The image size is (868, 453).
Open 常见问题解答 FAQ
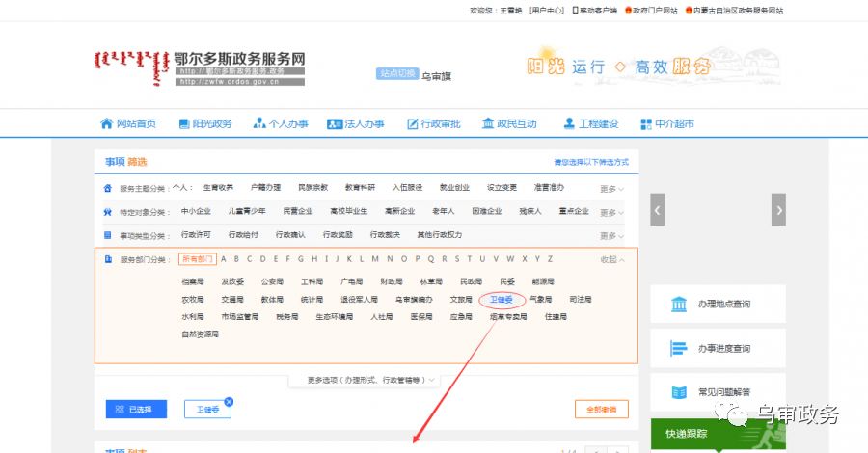[x=718, y=392]
